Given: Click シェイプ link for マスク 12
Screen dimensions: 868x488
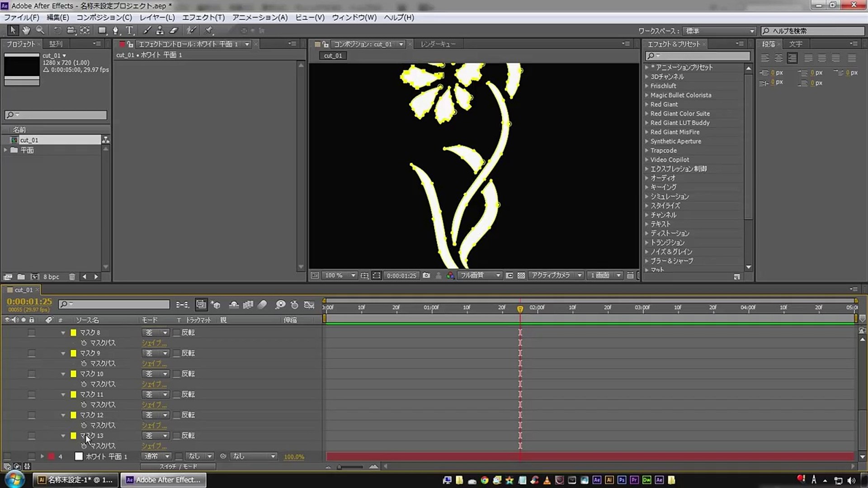Looking at the screenshot, I should (x=154, y=425).
